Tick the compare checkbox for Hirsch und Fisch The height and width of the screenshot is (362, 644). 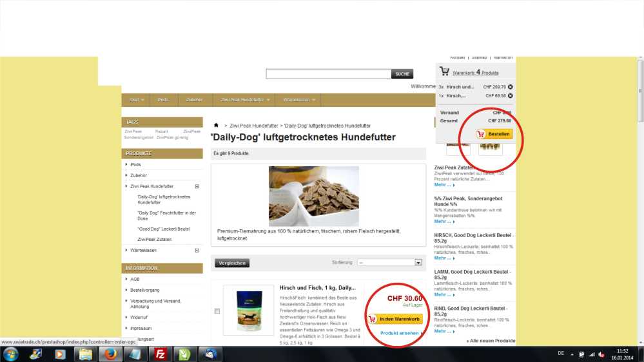217,311
